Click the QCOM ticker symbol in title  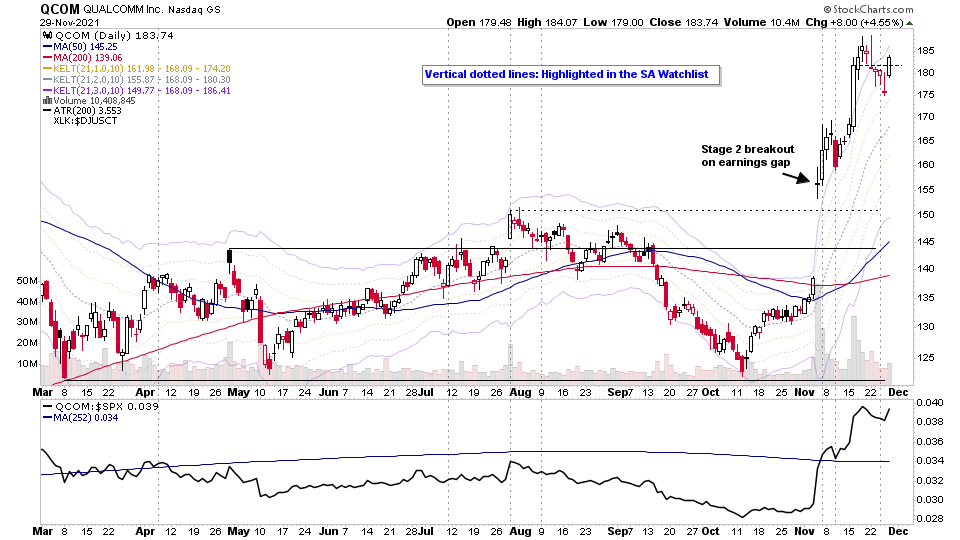[60, 9]
